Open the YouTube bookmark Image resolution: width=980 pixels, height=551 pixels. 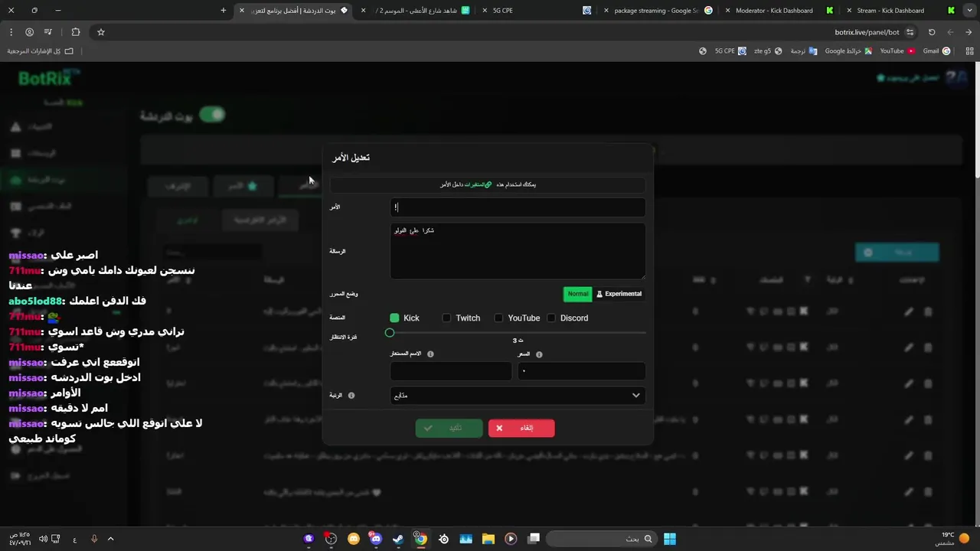coord(897,51)
